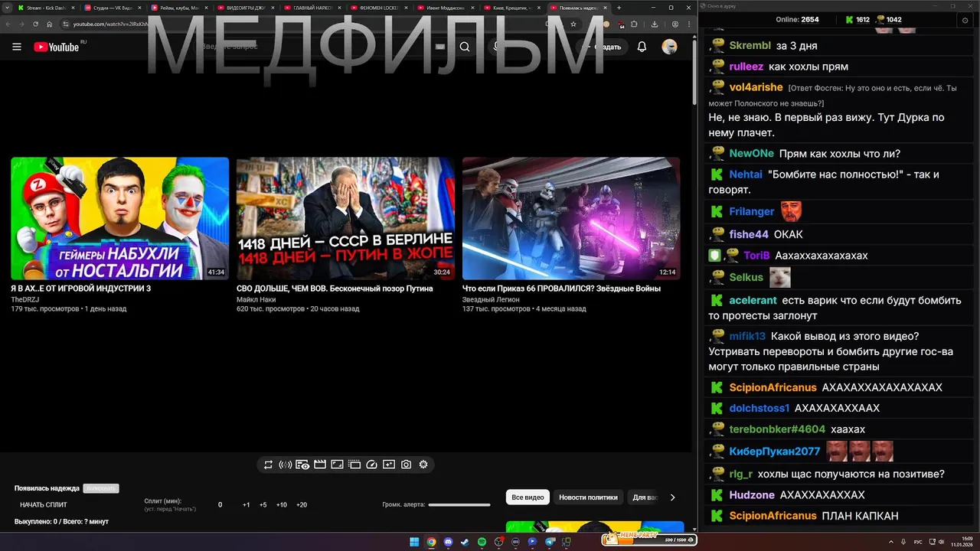Click the speedometer playback speed icon
980x551 pixels.
372,465
